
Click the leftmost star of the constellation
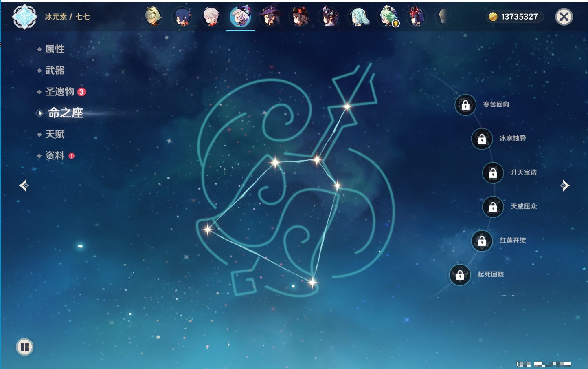tap(207, 229)
